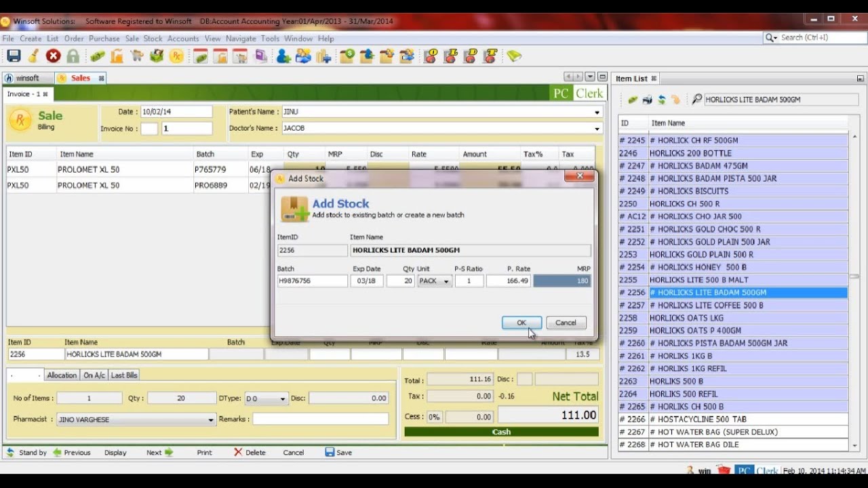Click the P. Rate field showing 166.49
This screenshot has width=868, height=488.
[509, 281]
